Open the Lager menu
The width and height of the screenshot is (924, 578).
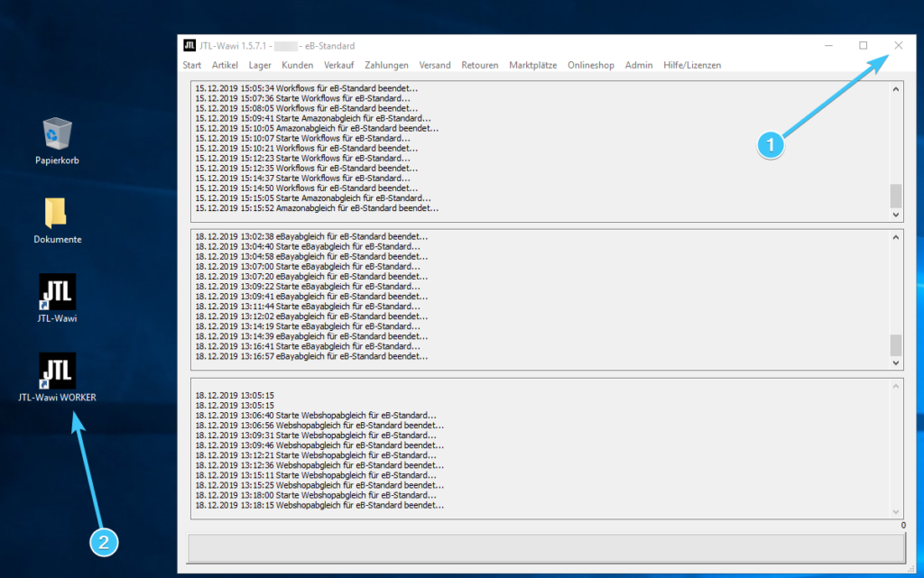click(259, 65)
